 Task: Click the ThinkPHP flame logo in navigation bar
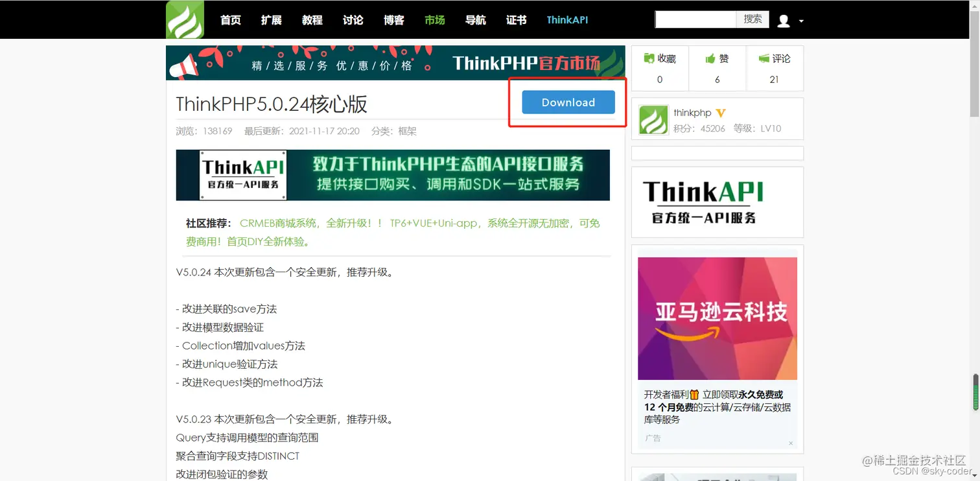[184, 19]
